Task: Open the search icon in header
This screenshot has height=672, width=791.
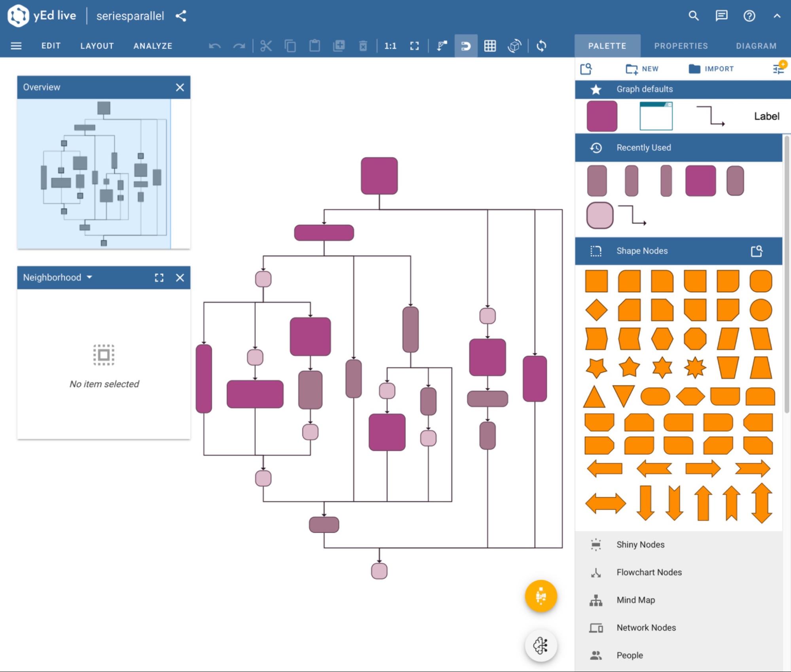Action: [x=693, y=16]
